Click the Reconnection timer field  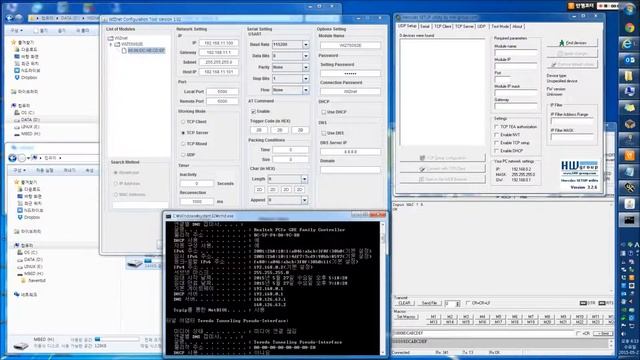(197, 202)
